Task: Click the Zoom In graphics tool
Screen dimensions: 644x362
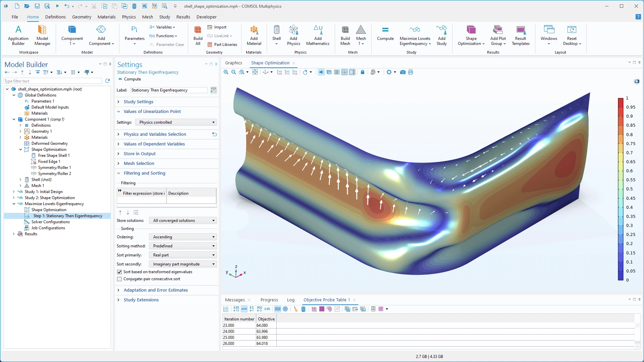Action: pyautogui.click(x=226, y=72)
